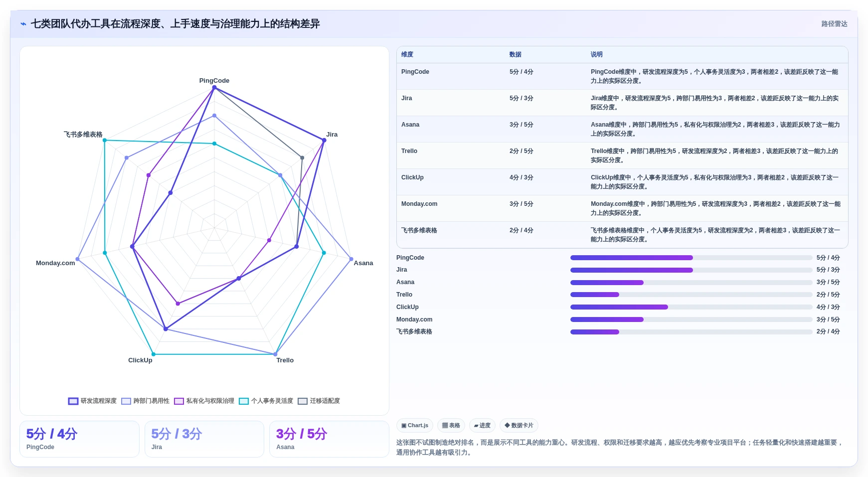The height and width of the screenshot is (477, 868).
Task: Select the ClickUp row in the table
Action: click(622, 182)
